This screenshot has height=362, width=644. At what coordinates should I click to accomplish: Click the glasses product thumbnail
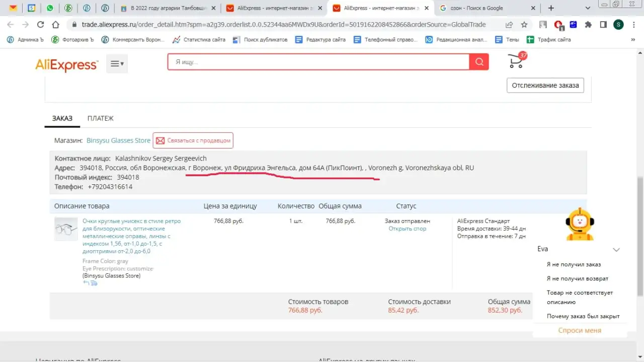click(x=66, y=229)
